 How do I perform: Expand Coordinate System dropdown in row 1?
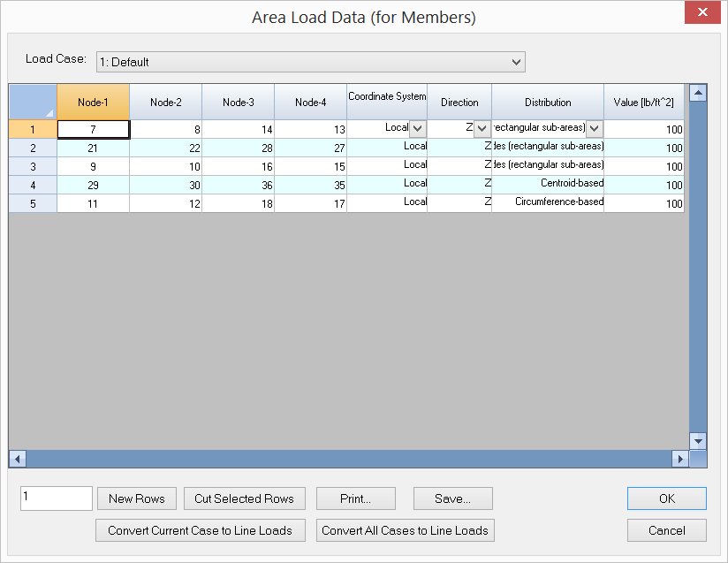pyautogui.click(x=417, y=129)
